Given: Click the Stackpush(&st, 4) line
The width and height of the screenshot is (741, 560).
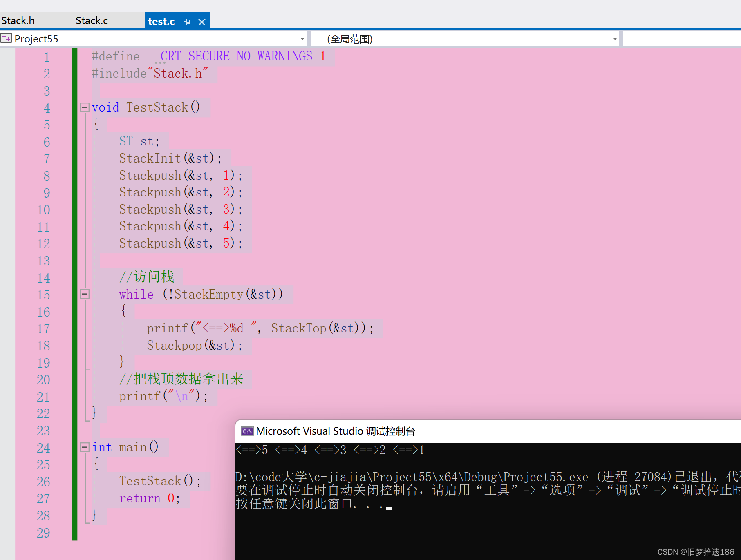Looking at the screenshot, I should (181, 226).
